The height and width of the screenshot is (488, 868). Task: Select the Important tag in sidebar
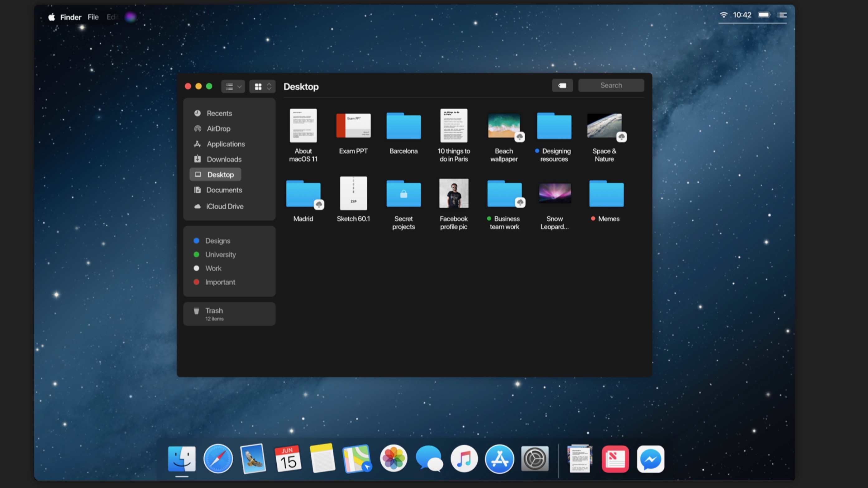click(x=220, y=282)
